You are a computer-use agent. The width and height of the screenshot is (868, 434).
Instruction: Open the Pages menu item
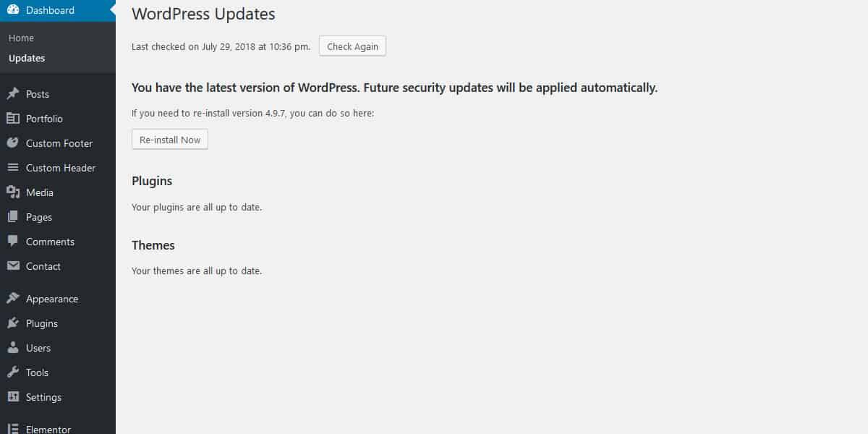coord(39,217)
